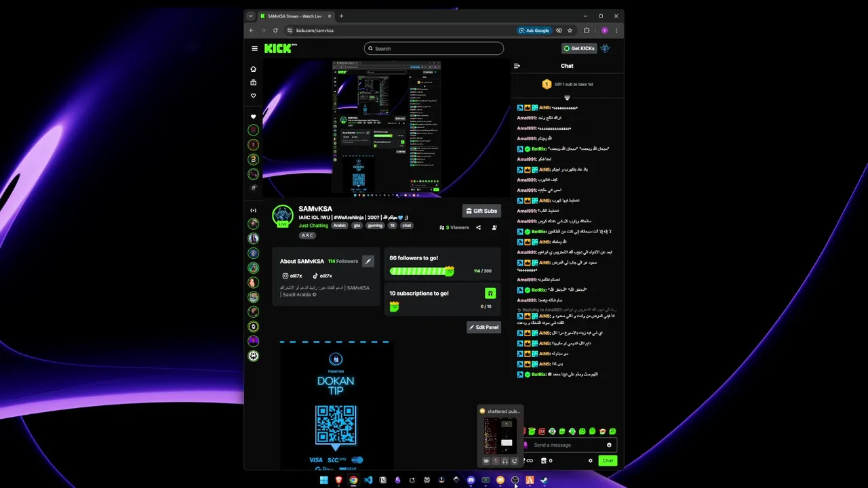The height and width of the screenshot is (488, 868).
Task: Open Steam from the taskbar
Action: pos(544,480)
